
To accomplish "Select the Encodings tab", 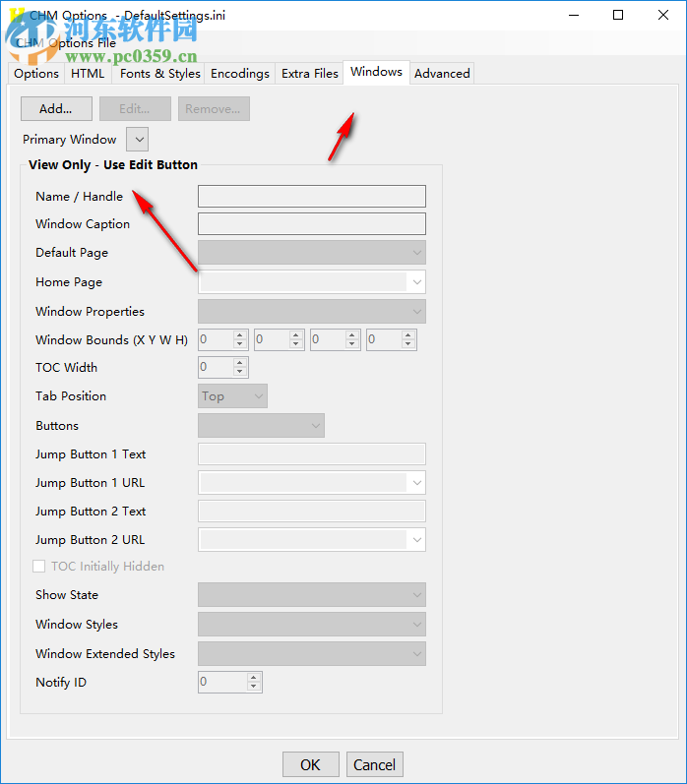I will [x=240, y=74].
